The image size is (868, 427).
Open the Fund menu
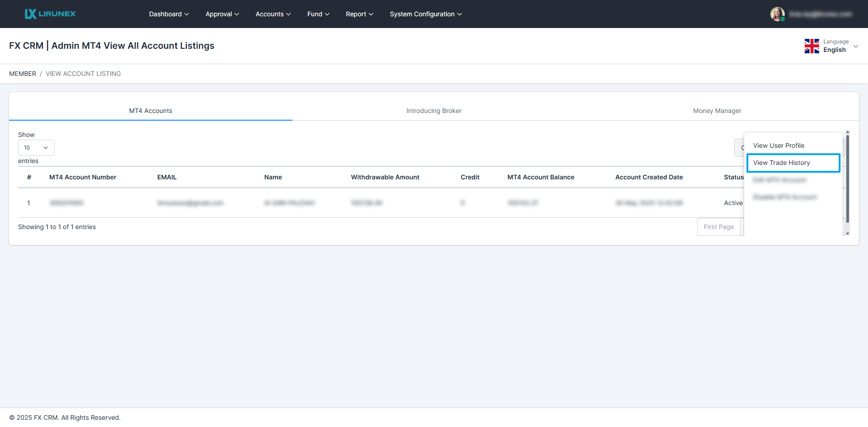[318, 14]
